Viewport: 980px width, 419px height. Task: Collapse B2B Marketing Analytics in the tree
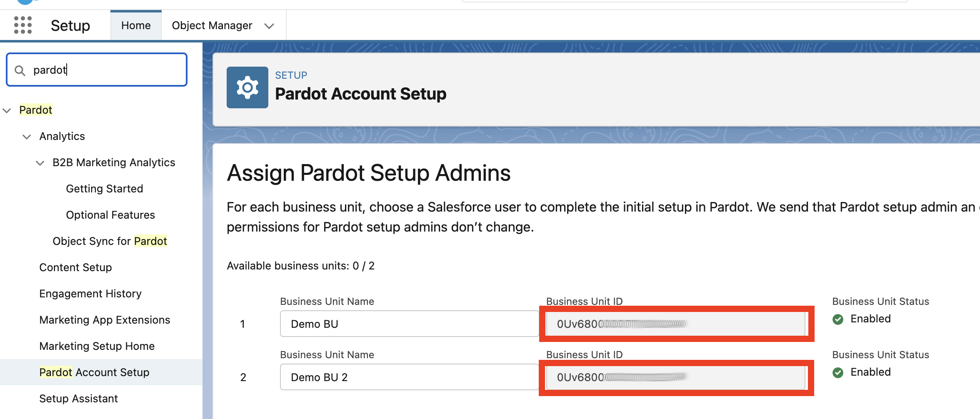40,163
